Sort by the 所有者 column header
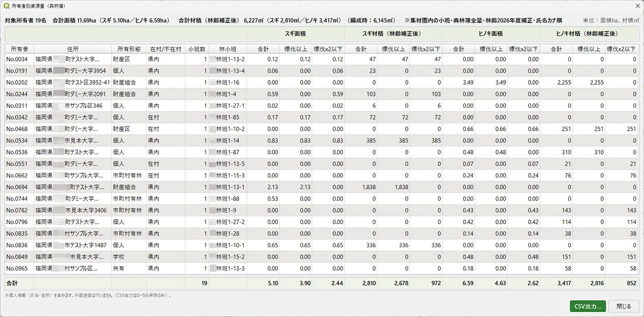The image size is (644, 317). (x=19, y=48)
